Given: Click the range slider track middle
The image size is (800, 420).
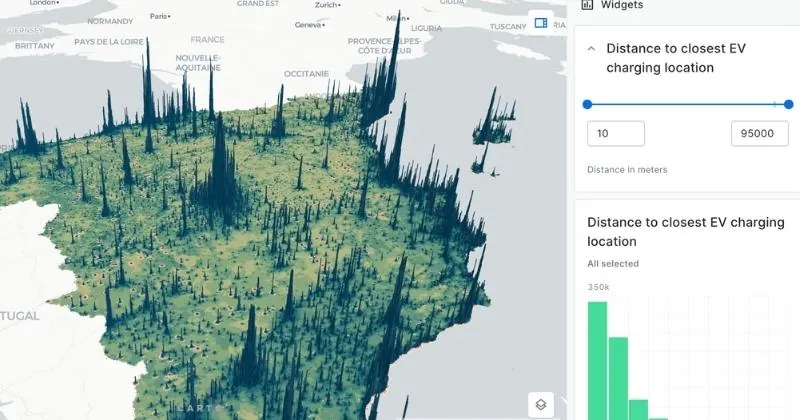Looking at the screenshot, I should 688,104.
